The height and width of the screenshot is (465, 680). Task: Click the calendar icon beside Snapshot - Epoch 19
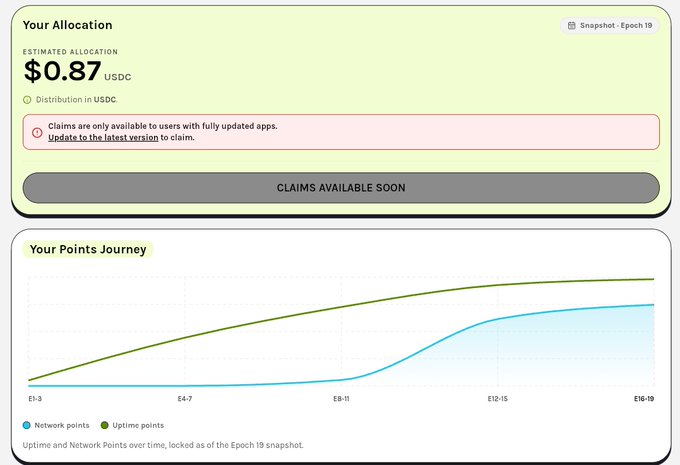tap(572, 26)
